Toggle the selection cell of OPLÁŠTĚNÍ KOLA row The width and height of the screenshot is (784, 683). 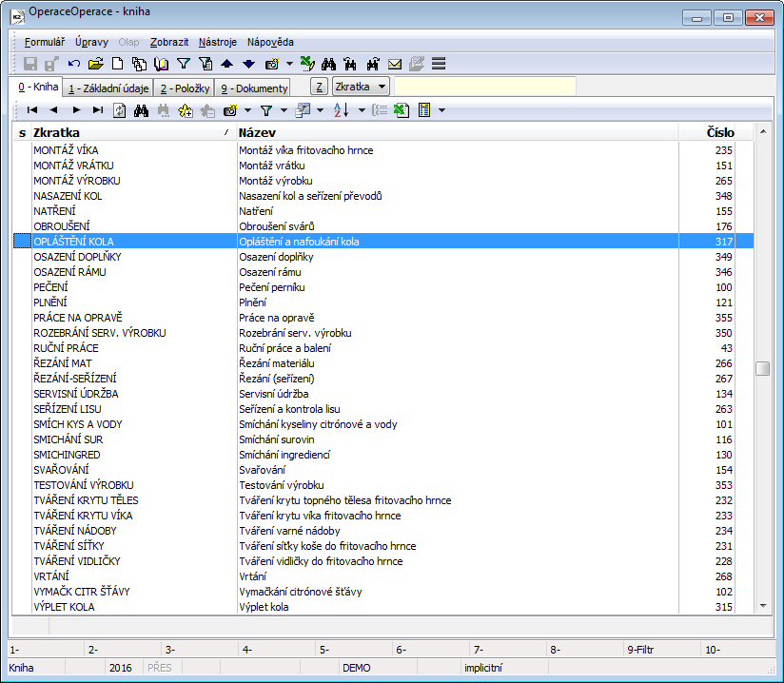(22, 242)
